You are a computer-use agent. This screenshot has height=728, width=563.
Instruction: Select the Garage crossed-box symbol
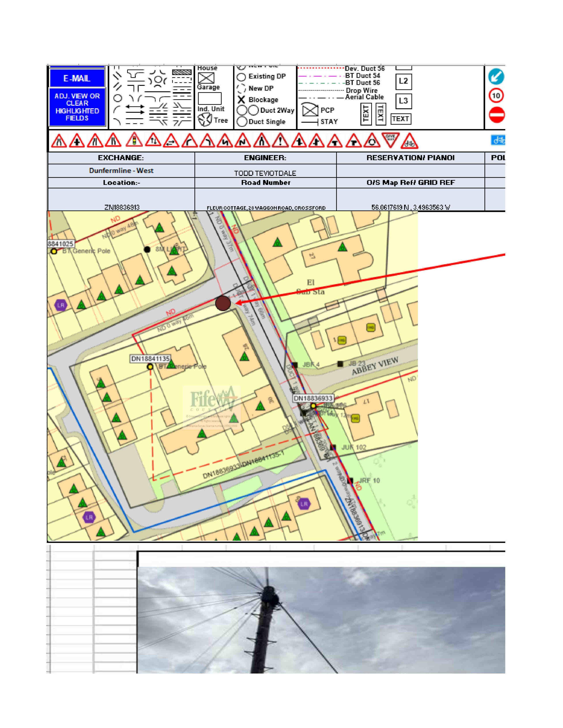point(206,78)
